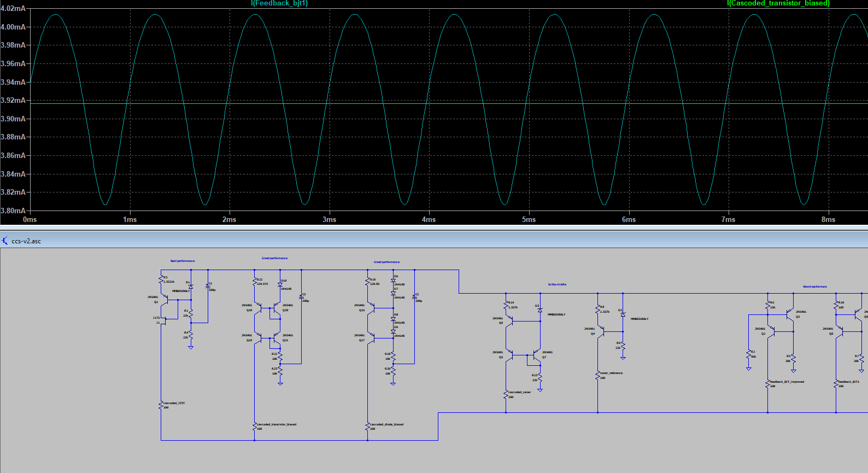
Task: Click the I(Cascoded_transistor_biased) trace label
Action: click(778, 3)
